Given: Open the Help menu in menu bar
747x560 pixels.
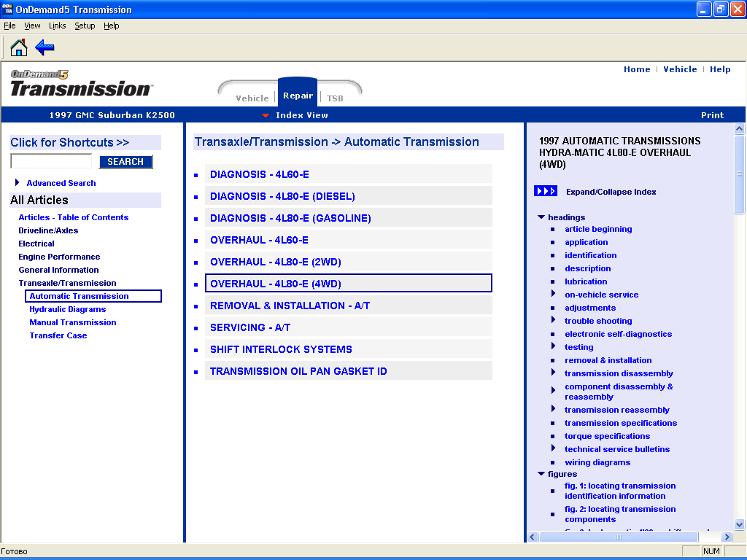Looking at the screenshot, I should 112,26.
